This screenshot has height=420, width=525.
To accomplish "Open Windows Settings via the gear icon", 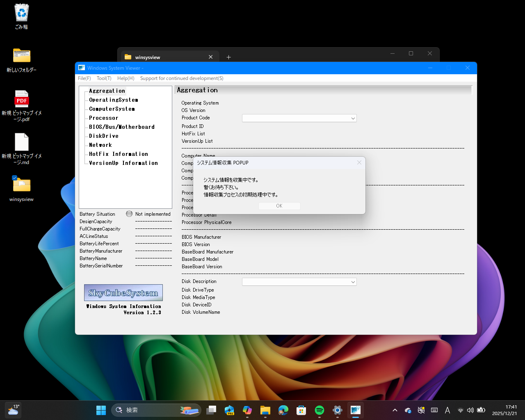I will point(337,410).
